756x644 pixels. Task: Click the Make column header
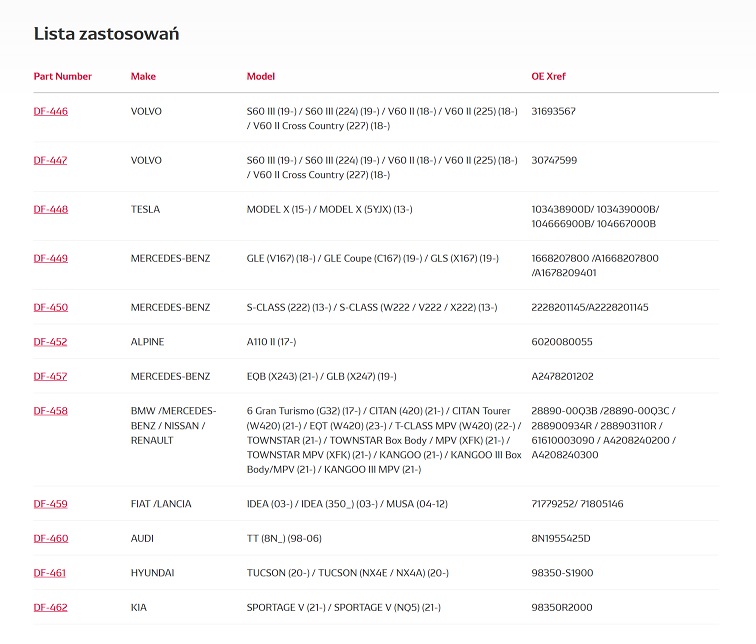click(x=144, y=77)
